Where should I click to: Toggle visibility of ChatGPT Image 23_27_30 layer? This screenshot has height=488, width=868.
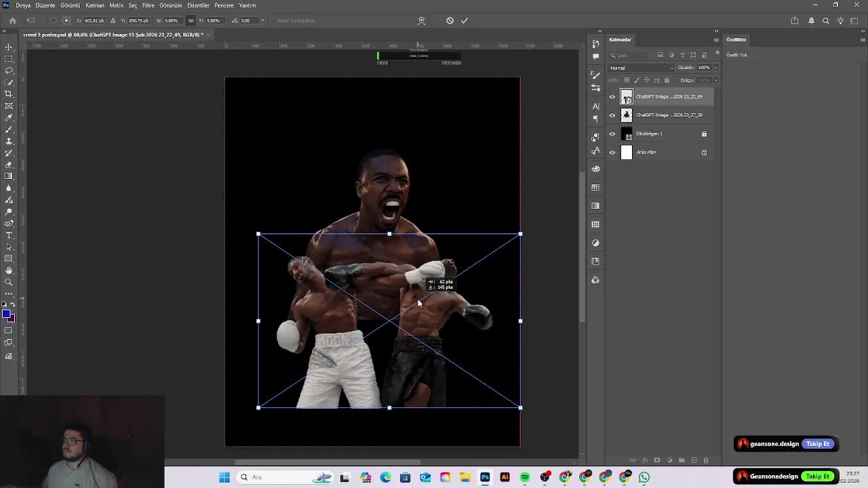pos(612,115)
